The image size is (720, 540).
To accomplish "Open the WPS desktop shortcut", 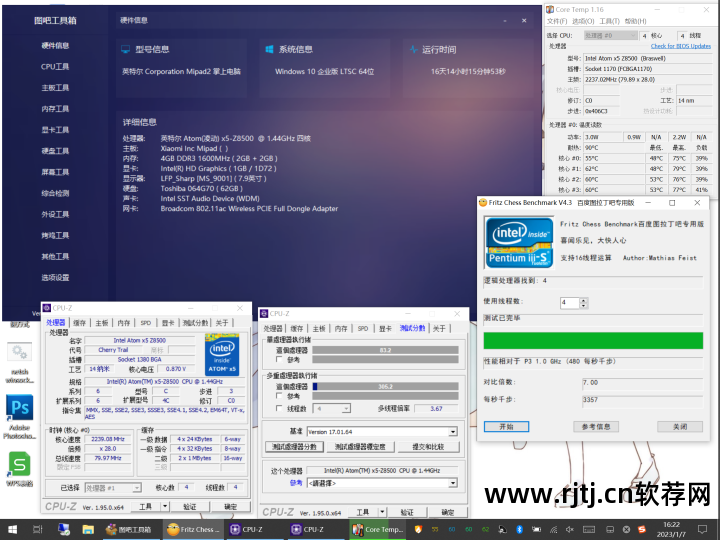I will pyautogui.click(x=20, y=469).
